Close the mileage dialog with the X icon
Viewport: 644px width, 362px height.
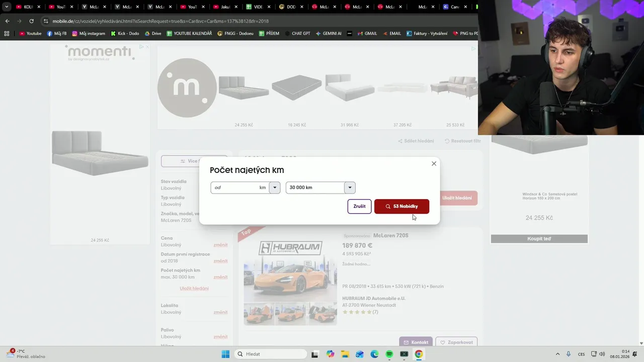point(434,163)
